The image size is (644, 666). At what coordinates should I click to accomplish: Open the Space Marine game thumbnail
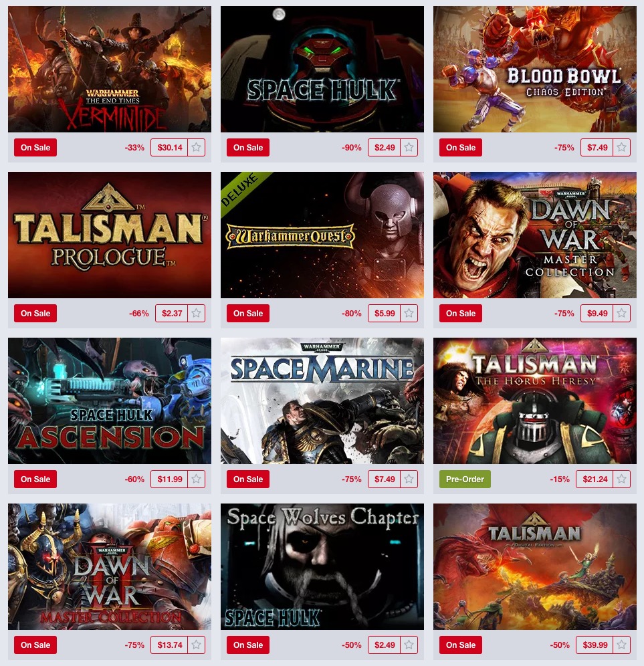click(x=322, y=401)
